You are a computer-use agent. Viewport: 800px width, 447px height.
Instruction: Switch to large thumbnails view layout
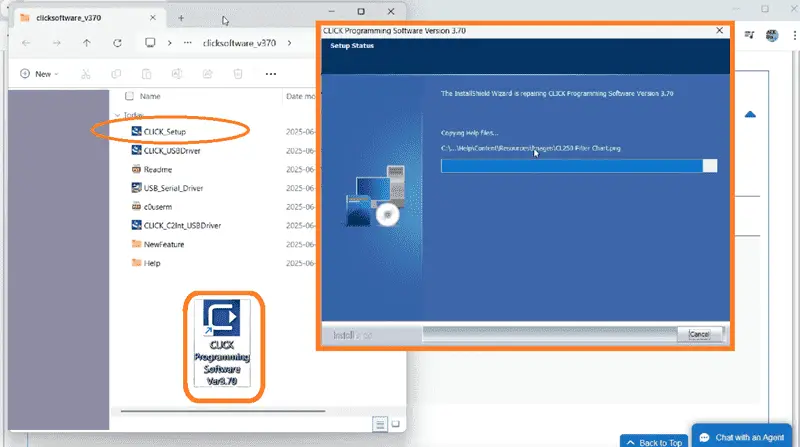coord(395,424)
